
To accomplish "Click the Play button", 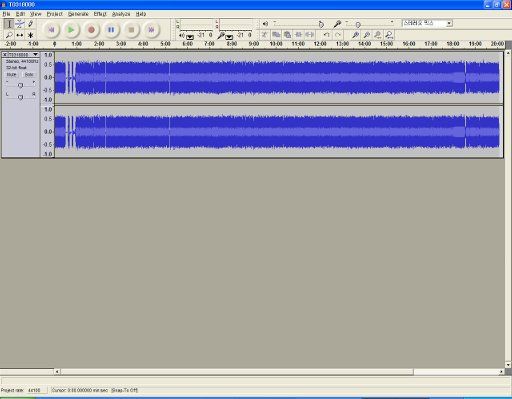I will tap(71, 30).
